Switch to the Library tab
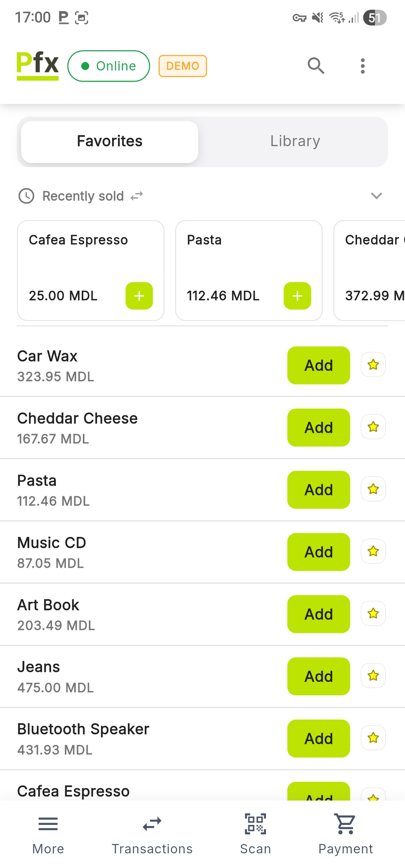405x868 pixels. point(295,141)
